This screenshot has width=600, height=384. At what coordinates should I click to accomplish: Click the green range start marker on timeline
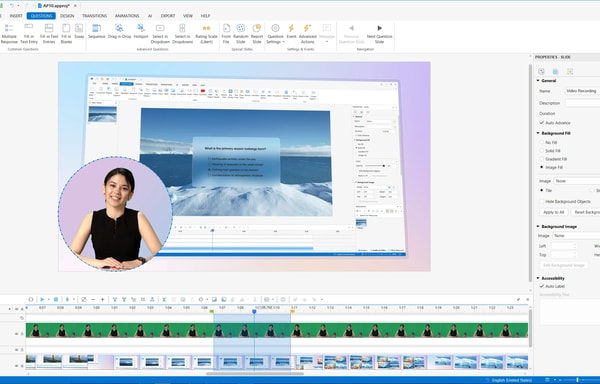pyautogui.click(x=212, y=312)
